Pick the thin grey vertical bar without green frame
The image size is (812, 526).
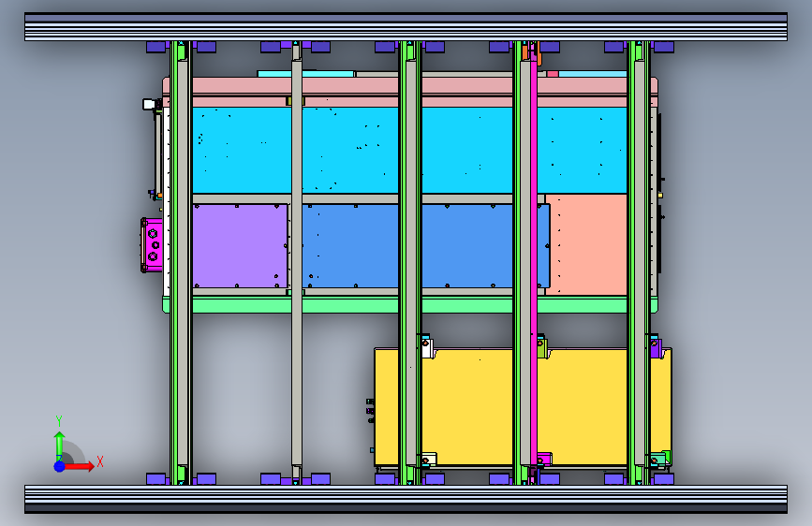pos(296,263)
